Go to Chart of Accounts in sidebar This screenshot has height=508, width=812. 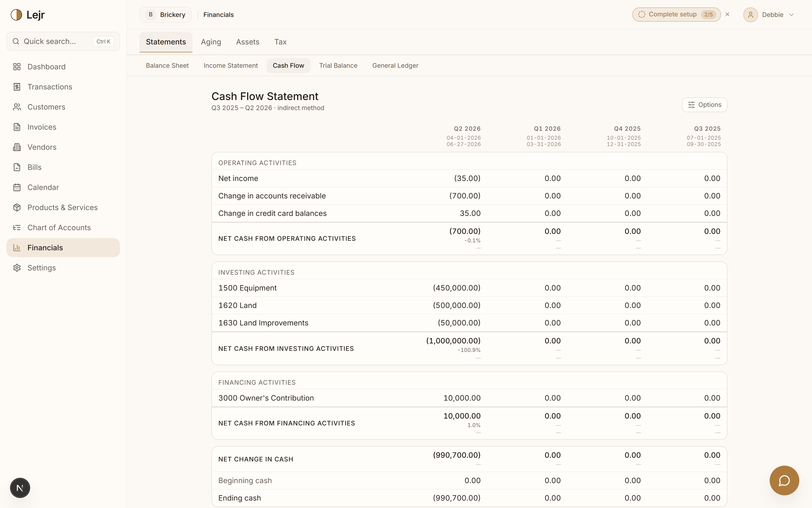[63, 228]
